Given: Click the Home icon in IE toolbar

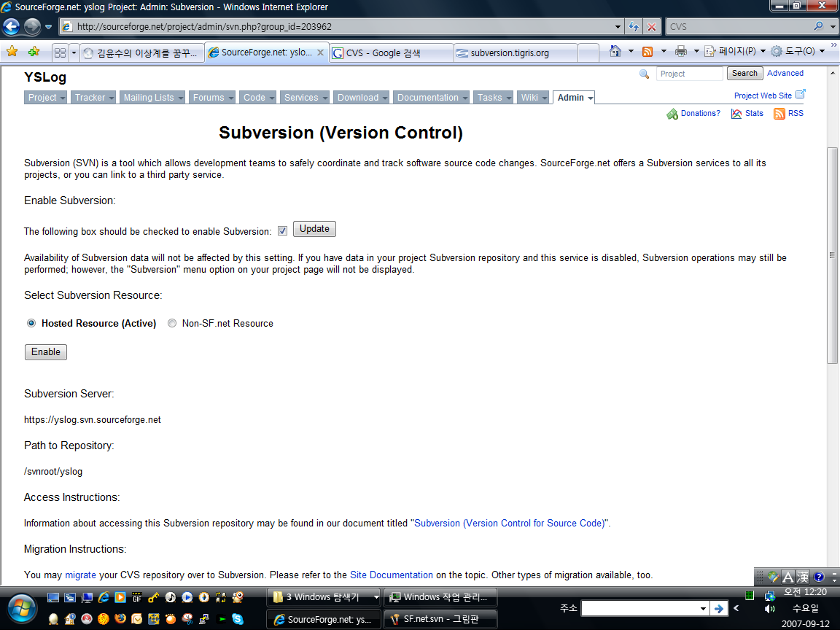Looking at the screenshot, I should [615, 51].
